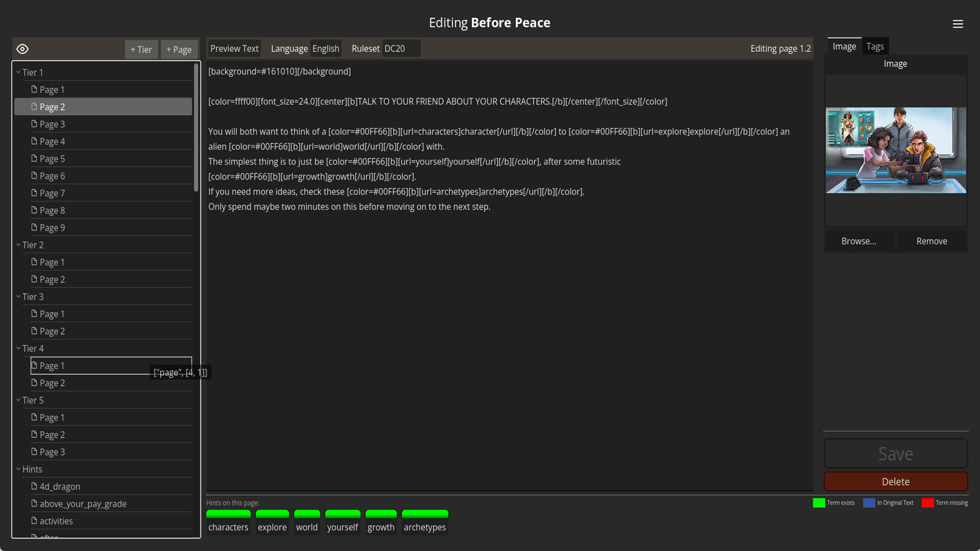Click the page icon next to Tier 5 Page 3
980x551 pixels.
click(34, 452)
